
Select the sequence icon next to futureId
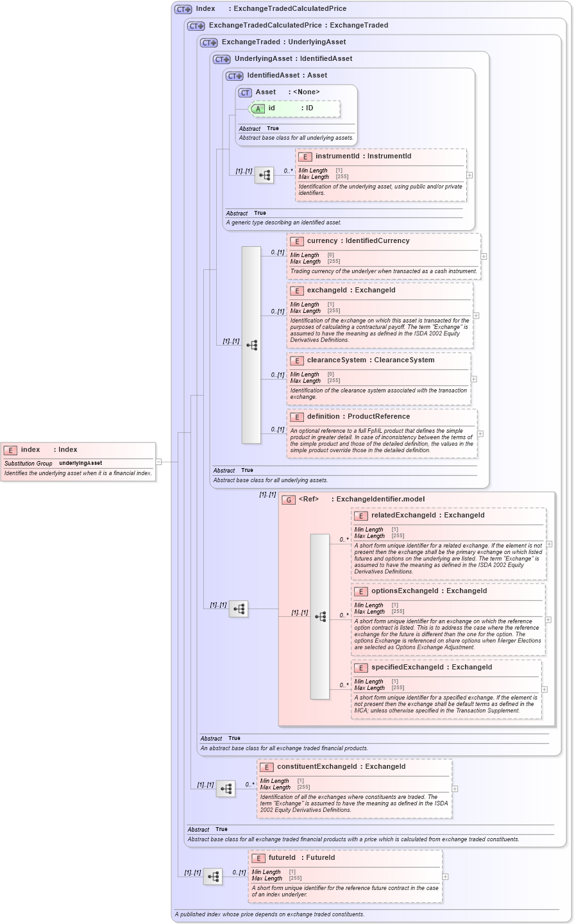click(214, 877)
